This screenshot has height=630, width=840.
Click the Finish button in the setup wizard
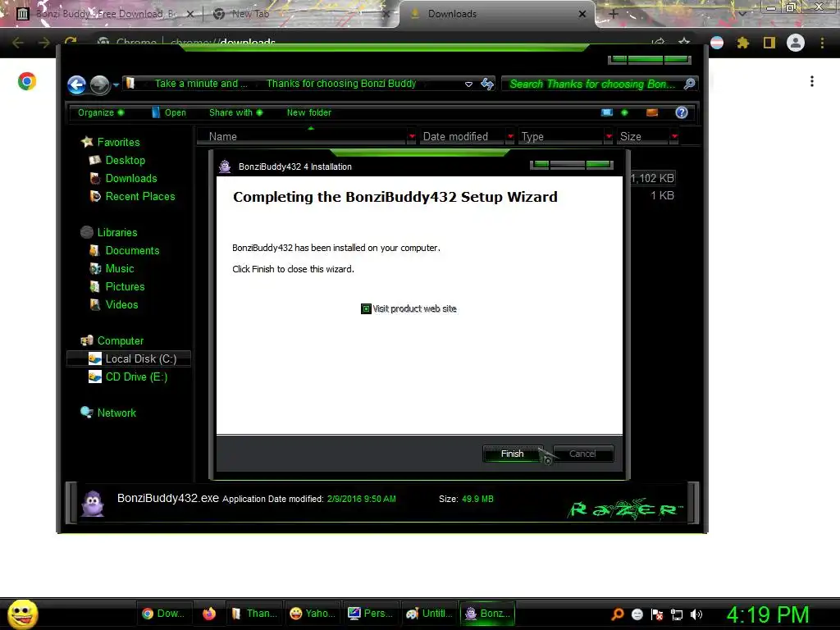[512, 454]
